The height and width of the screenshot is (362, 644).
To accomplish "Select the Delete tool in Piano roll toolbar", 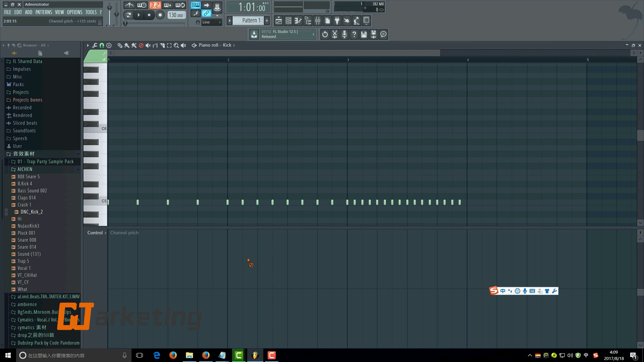I will click(141, 45).
